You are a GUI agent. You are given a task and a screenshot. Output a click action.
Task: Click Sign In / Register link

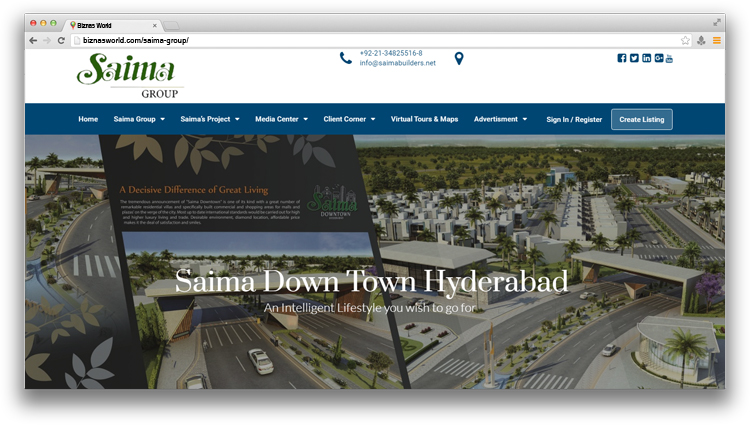(x=574, y=120)
